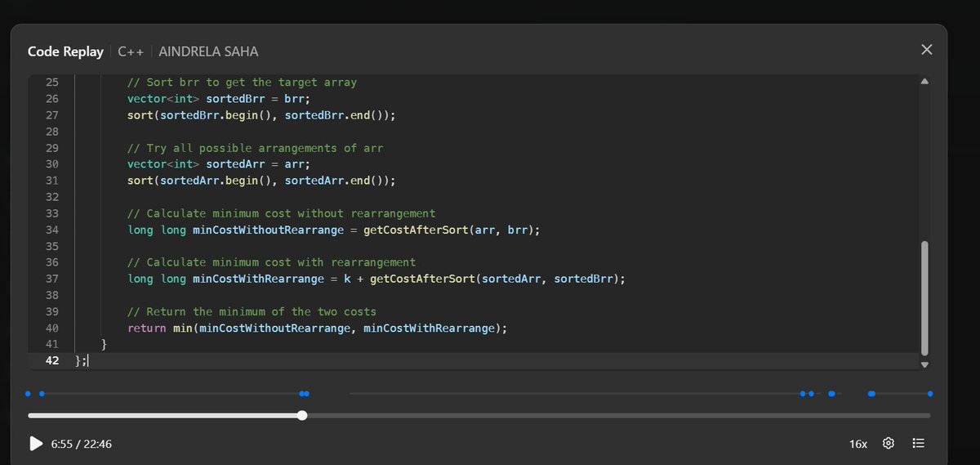
Task: Click the Code Replay title
Action: point(65,51)
